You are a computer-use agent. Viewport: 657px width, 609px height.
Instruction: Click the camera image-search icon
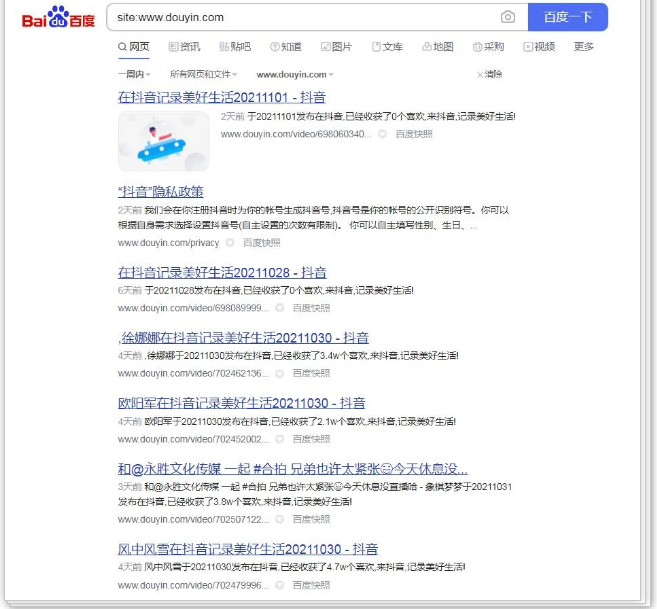point(507,17)
